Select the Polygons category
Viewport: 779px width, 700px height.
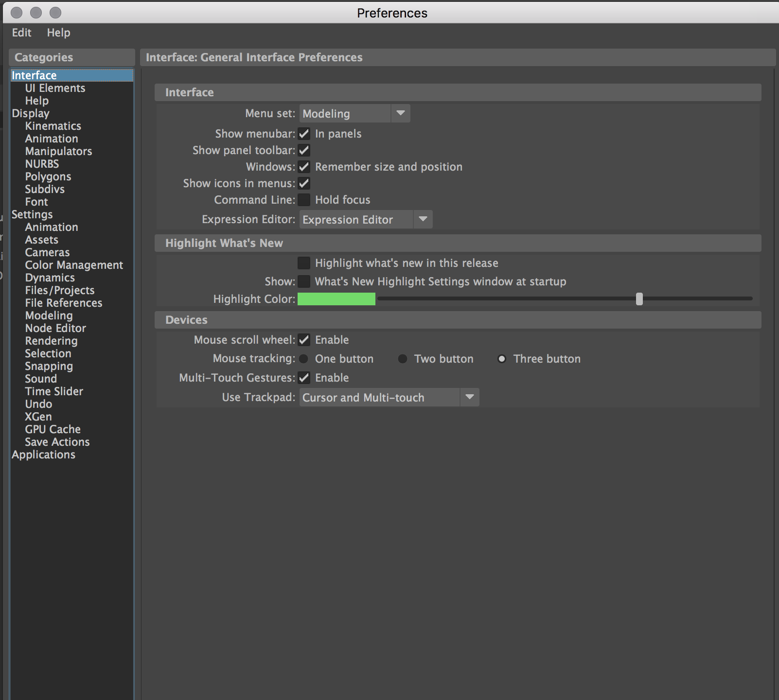pos(48,176)
